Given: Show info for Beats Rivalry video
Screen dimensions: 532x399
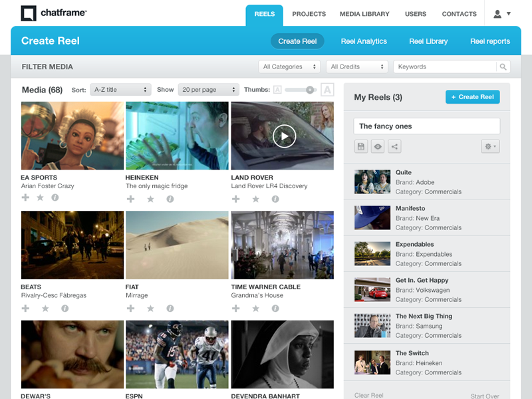Looking at the screenshot, I should coord(65,308).
